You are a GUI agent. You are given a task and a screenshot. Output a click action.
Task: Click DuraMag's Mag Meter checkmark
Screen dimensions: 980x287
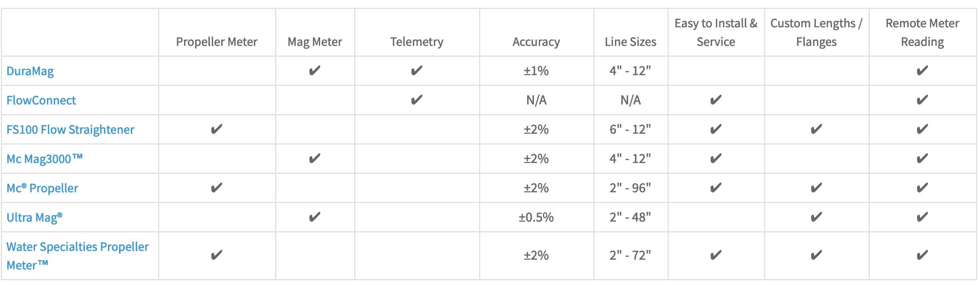pos(315,71)
